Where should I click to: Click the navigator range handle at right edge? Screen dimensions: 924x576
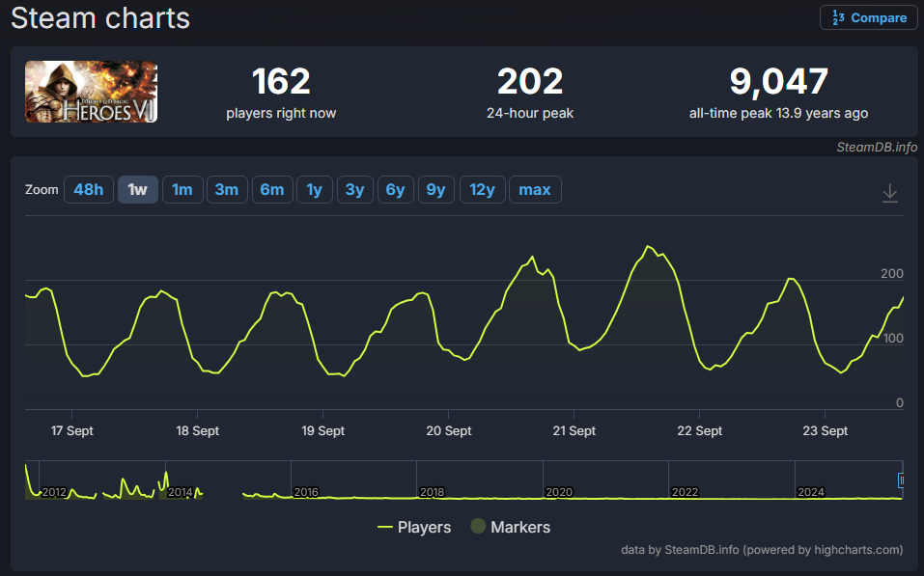click(901, 480)
